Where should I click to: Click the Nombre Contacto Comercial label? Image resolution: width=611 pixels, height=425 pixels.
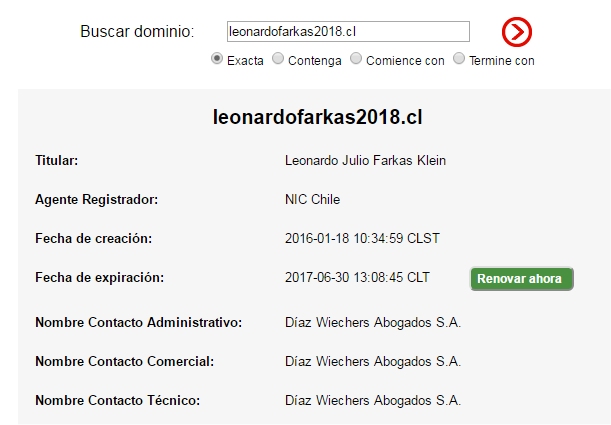124,361
